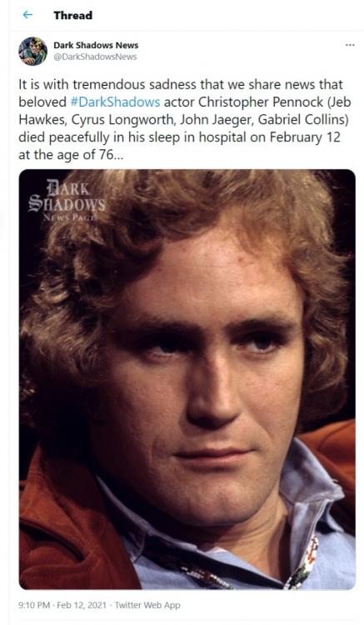Viewport: 364px width, 625px height.
Task: Click the February 12 text in the tweet
Action: 305,137
